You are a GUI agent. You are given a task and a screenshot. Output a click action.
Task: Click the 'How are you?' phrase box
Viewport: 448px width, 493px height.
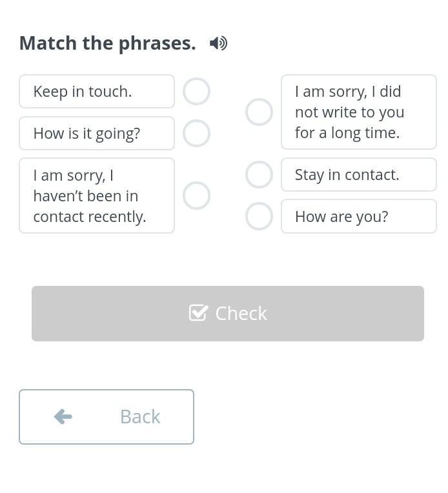(358, 216)
